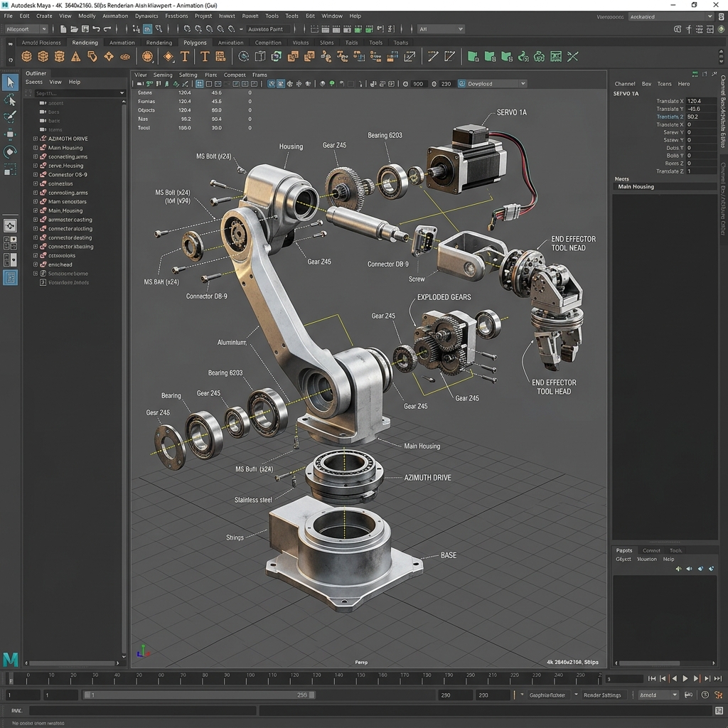Viewport: 728px width, 728px height.
Task: Open the outliner search filter dropdown arrow
Action: pos(122,93)
